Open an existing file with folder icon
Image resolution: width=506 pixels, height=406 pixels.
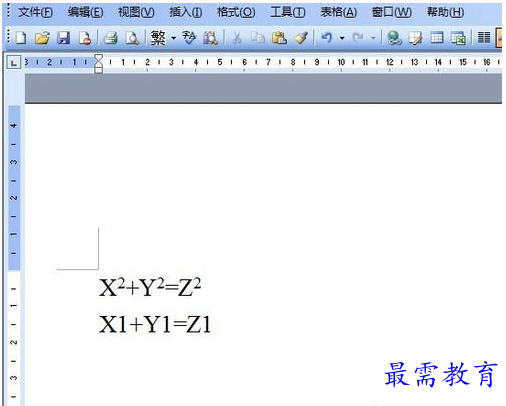click(x=42, y=38)
